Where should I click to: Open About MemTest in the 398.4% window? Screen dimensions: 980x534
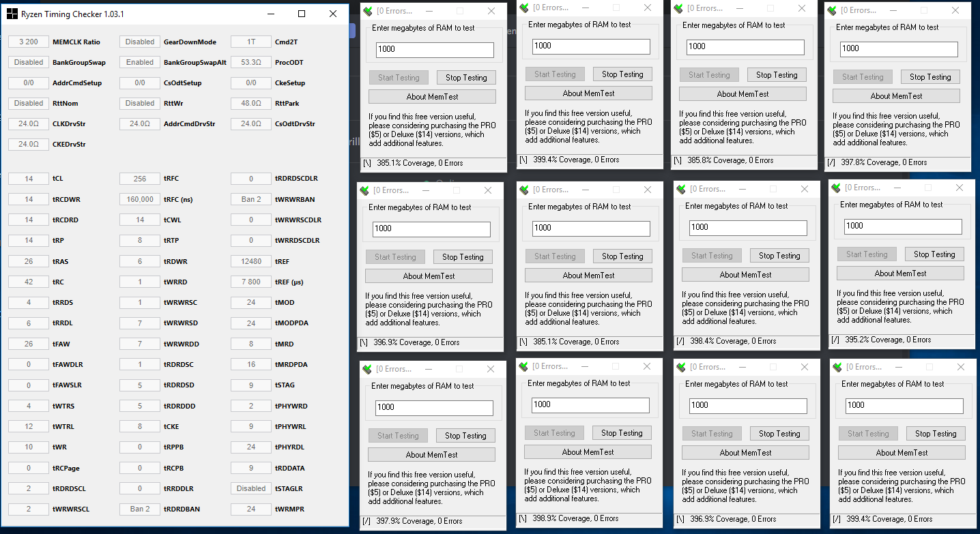tap(745, 275)
